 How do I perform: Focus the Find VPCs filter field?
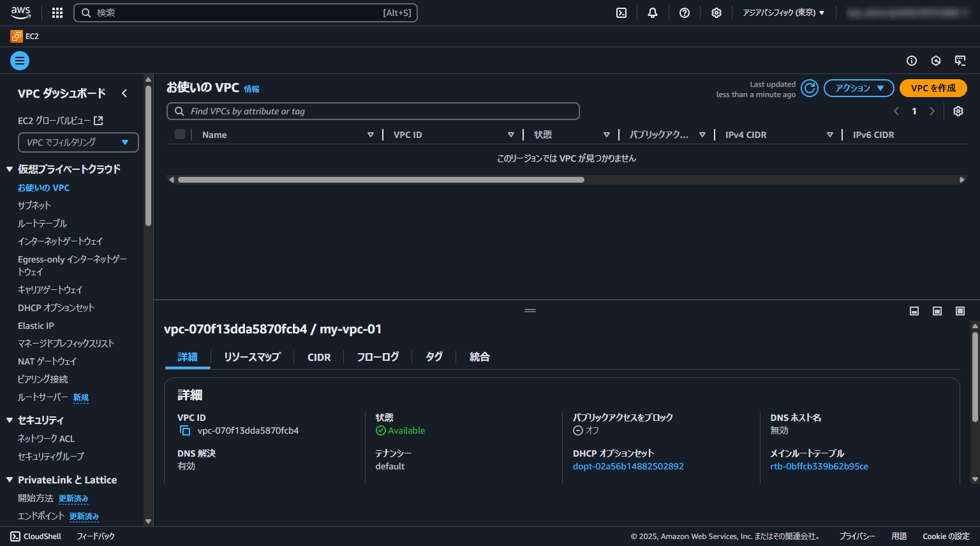[373, 111]
